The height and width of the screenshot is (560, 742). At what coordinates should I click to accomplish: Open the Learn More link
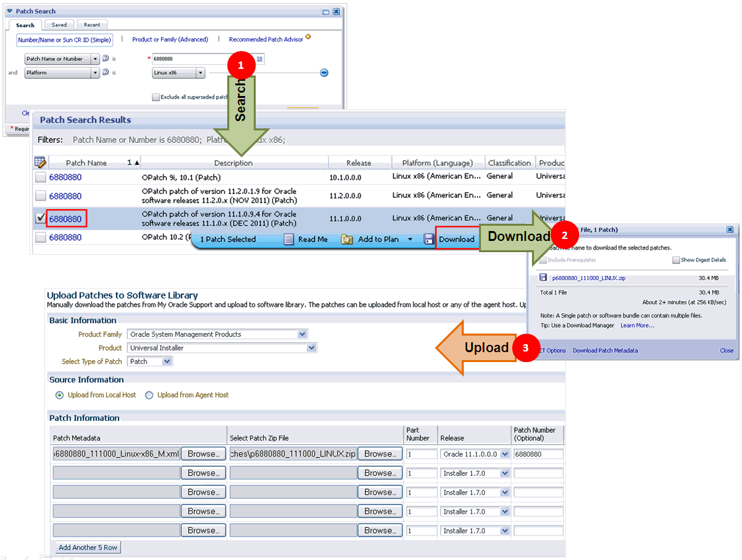pos(637,326)
